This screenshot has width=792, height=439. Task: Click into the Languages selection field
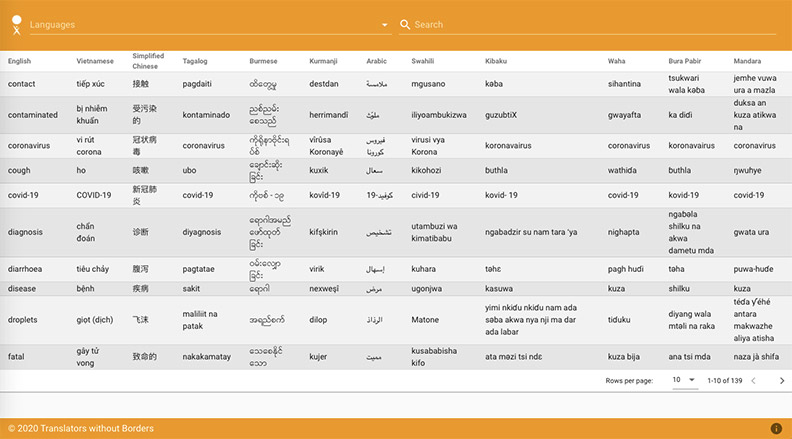point(200,25)
